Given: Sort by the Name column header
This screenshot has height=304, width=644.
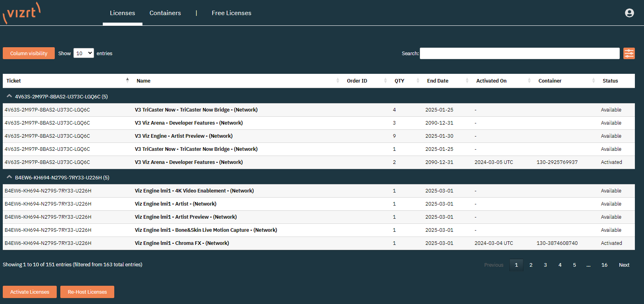Looking at the screenshot, I should (144, 81).
